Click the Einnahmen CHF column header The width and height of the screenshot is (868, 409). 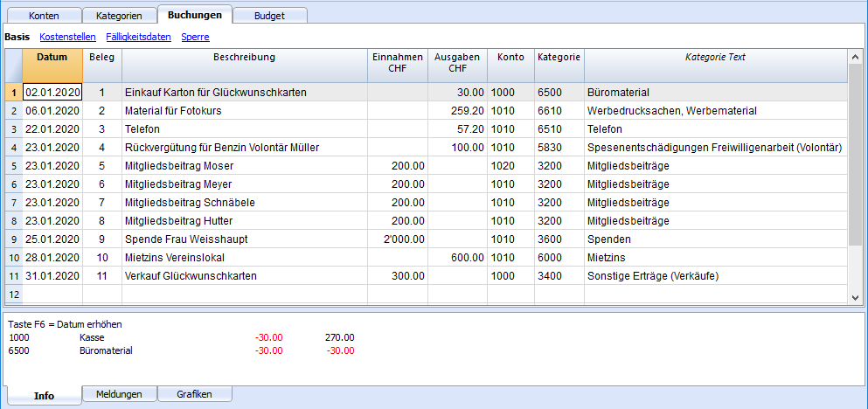398,66
